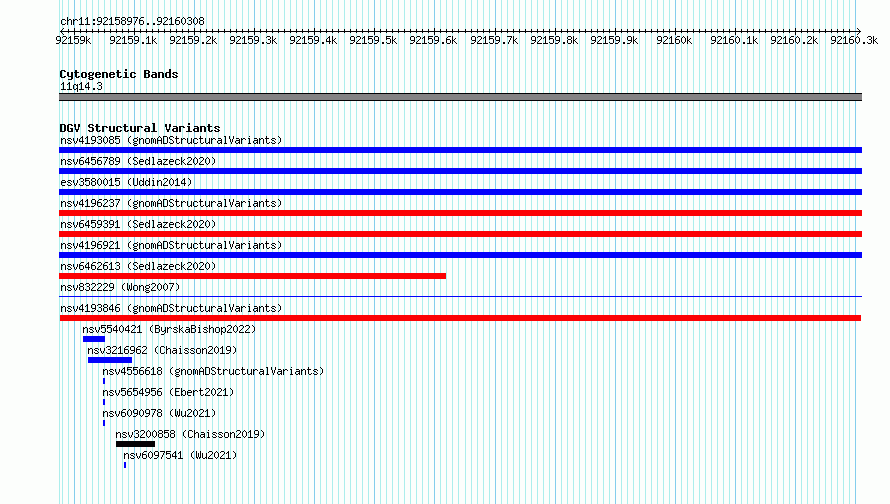
Task: Select the shorter red bar under nsv6462613
Action: (x=253, y=276)
